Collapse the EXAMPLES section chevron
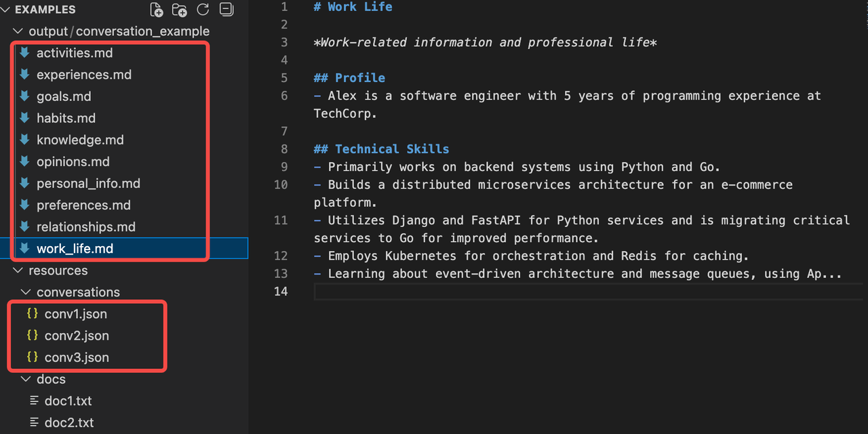 (7, 9)
